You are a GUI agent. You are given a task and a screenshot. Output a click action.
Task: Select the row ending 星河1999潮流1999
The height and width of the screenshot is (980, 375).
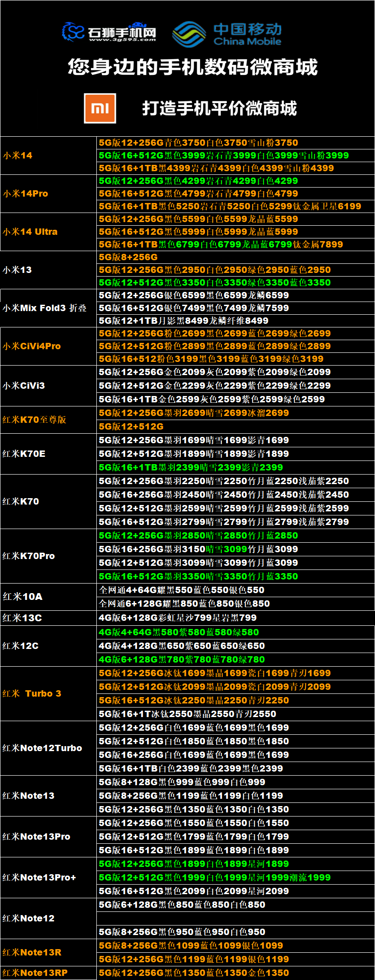point(236,877)
